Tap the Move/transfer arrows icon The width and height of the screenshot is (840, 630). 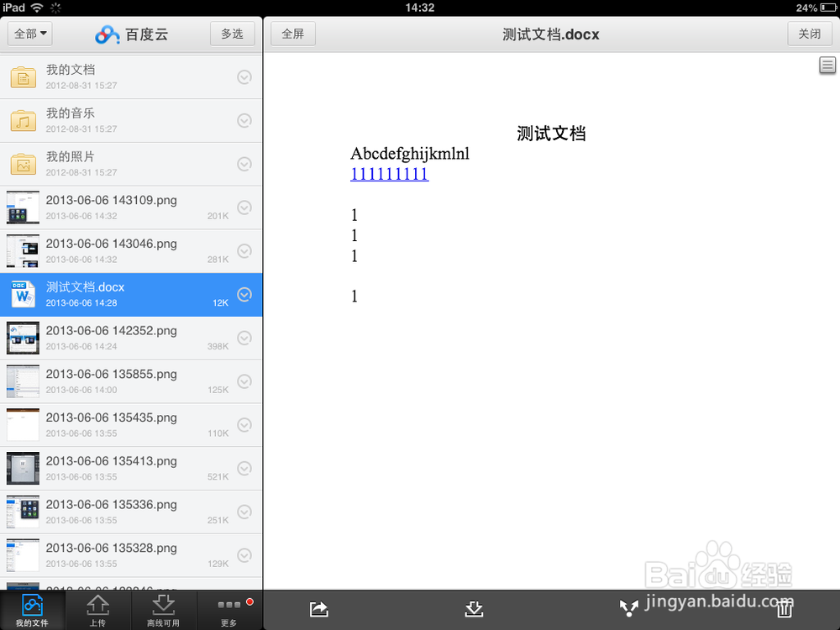click(629, 609)
